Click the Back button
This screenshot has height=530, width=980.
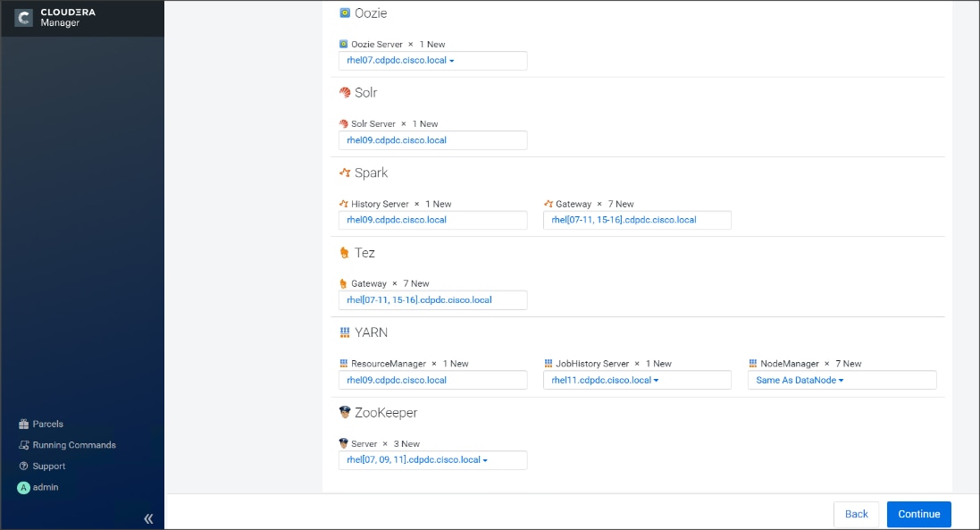click(856, 515)
